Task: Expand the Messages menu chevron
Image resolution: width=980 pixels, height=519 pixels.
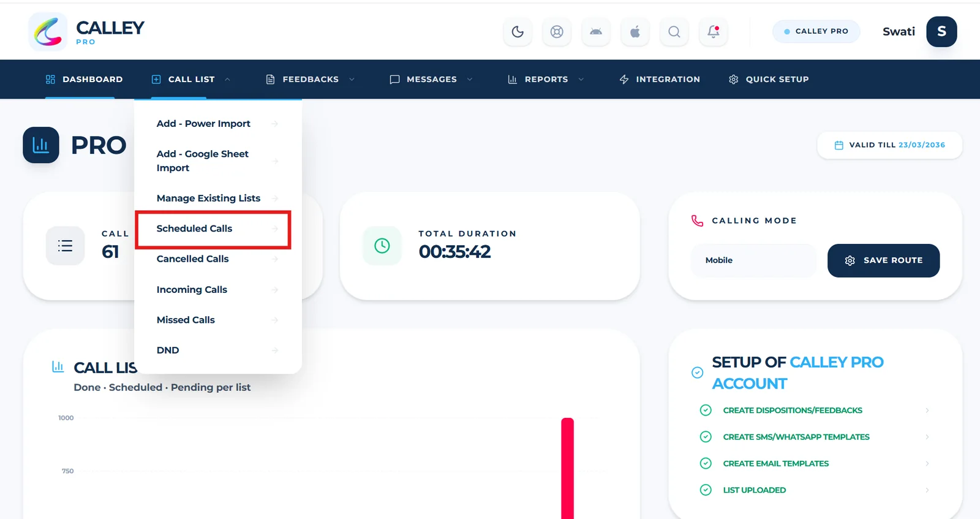Action: (x=470, y=80)
